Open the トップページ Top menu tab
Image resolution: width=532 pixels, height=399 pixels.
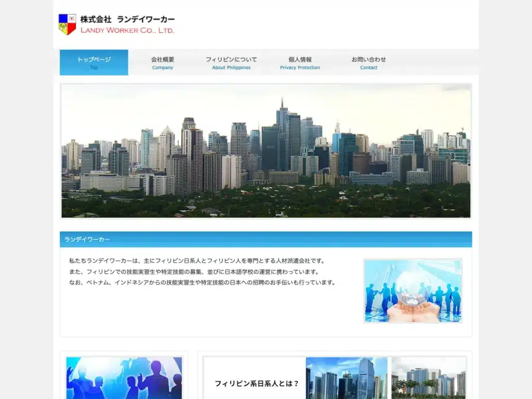point(94,63)
